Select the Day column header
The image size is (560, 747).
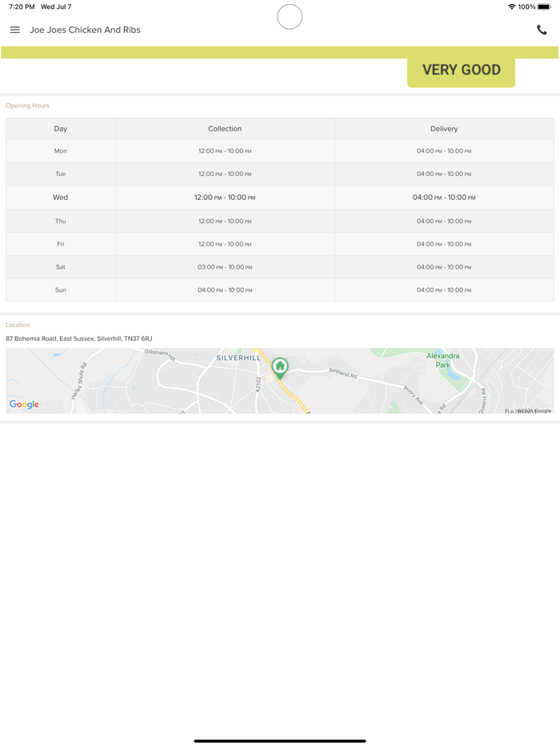61,129
